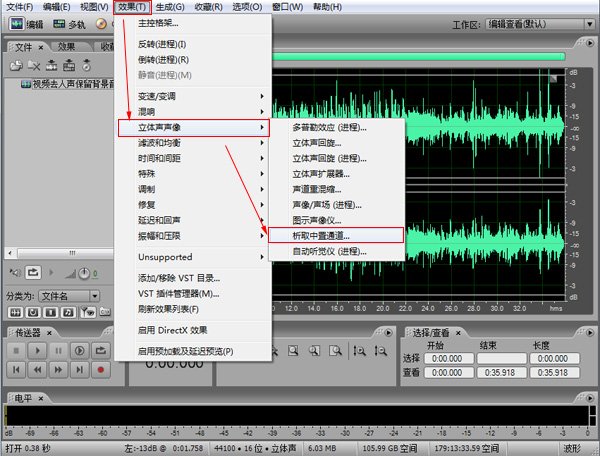Click the standard Play button in Transport
This screenshot has height=456, width=600.
click(x=37, y=350)
